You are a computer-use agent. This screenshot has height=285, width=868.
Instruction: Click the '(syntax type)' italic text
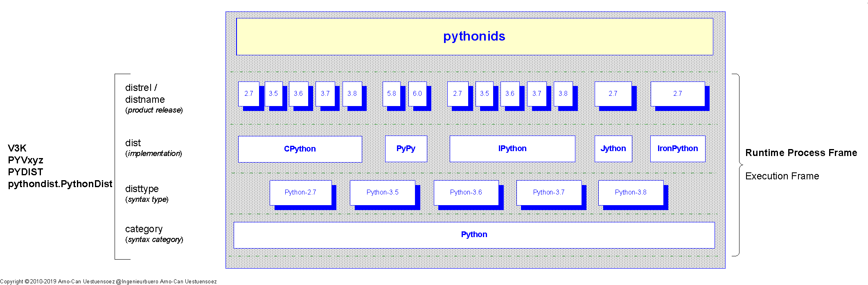pos(147,199)
